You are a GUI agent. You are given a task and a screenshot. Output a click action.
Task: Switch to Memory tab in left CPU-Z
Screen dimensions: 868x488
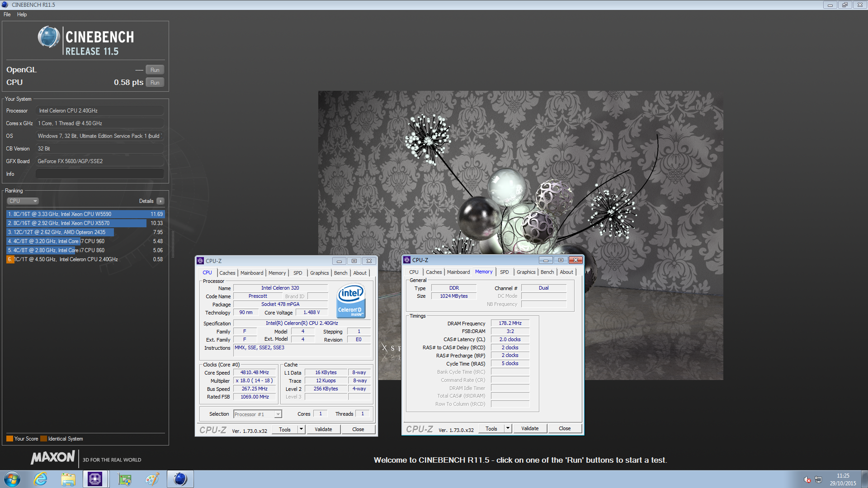(277, 273)
